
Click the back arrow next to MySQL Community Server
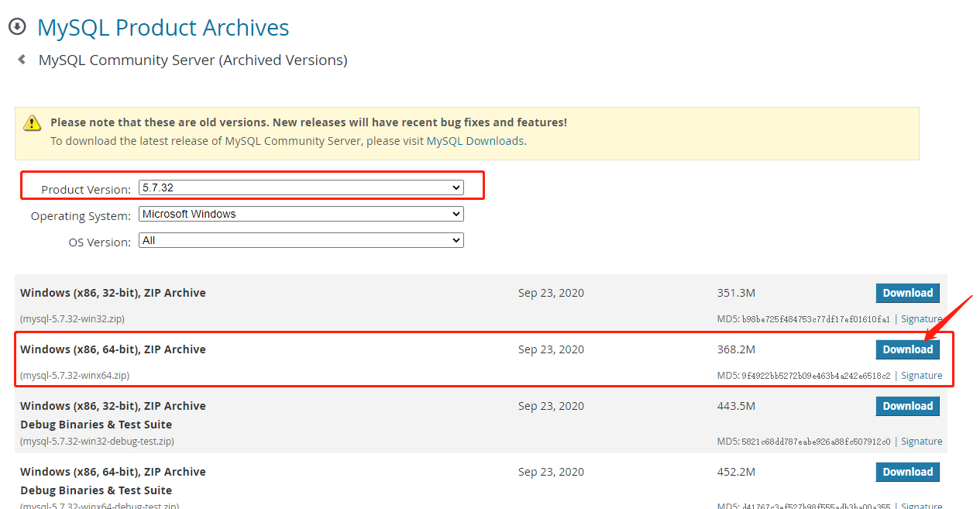pyautogui.click(x=22, y=59)
